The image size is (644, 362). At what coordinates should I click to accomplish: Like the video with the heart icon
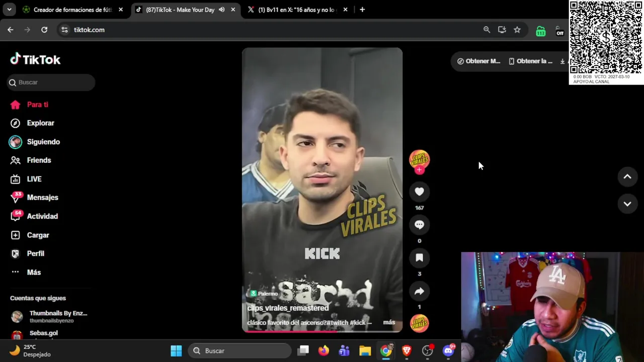pyautogui.click(x=419, y=192)
